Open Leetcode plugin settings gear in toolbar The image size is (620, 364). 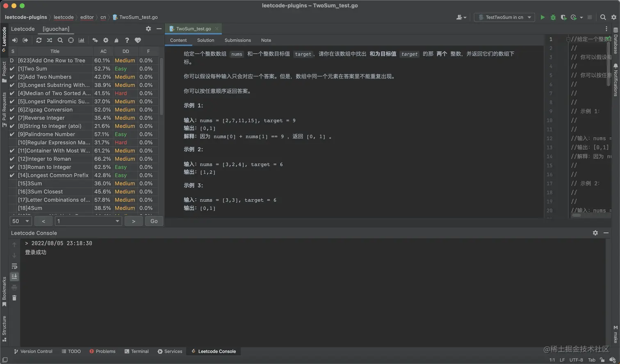[106, 40]
